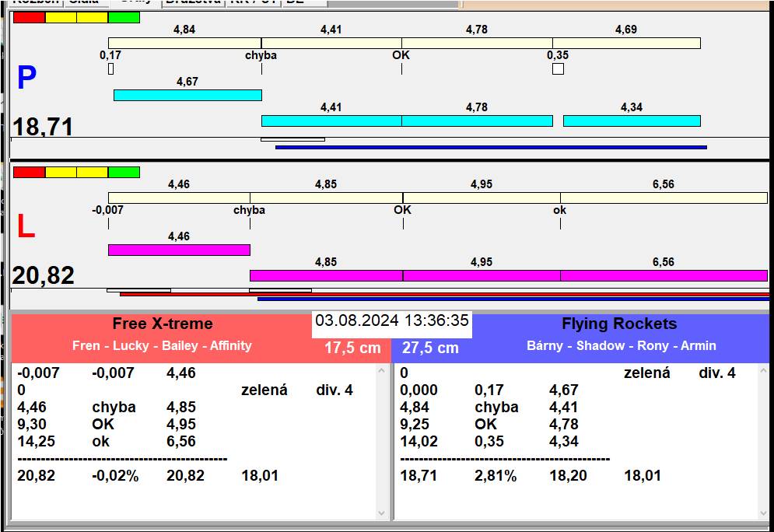Select magenta bar 4,85 in lane L

[326, 275]
